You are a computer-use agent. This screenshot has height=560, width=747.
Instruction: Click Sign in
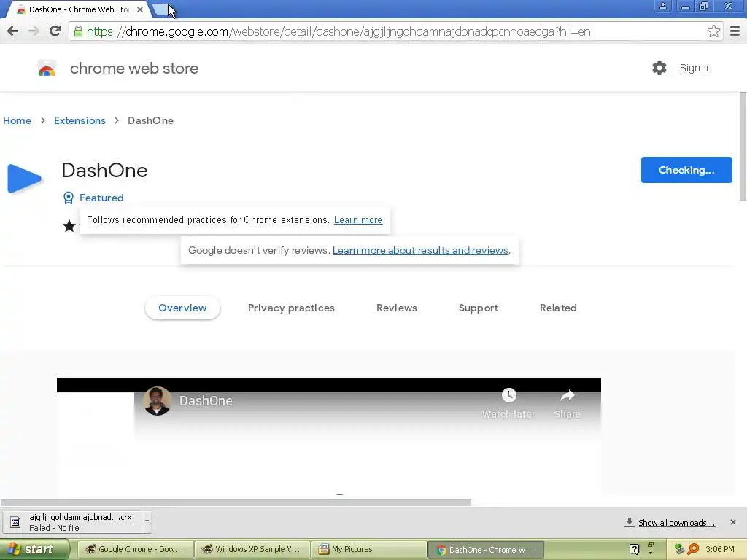pyautogui.click(x=695, y=68)
